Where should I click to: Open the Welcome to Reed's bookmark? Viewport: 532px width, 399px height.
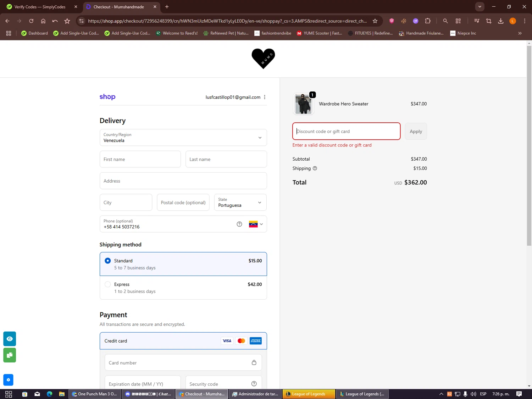177,33
